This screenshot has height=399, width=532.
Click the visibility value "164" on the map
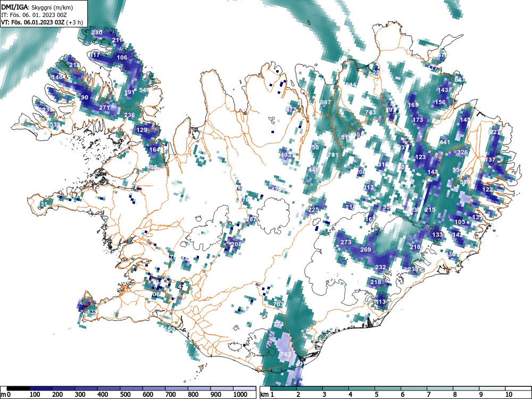(x=154, y=149)
